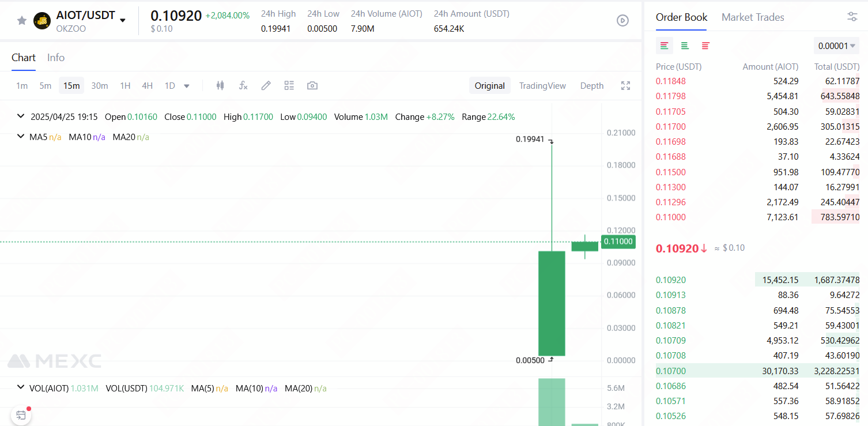The width and height of the screenshot is (868, 426).
Task: Open order book settings sliders icon
Action: (x=852, y=17)
